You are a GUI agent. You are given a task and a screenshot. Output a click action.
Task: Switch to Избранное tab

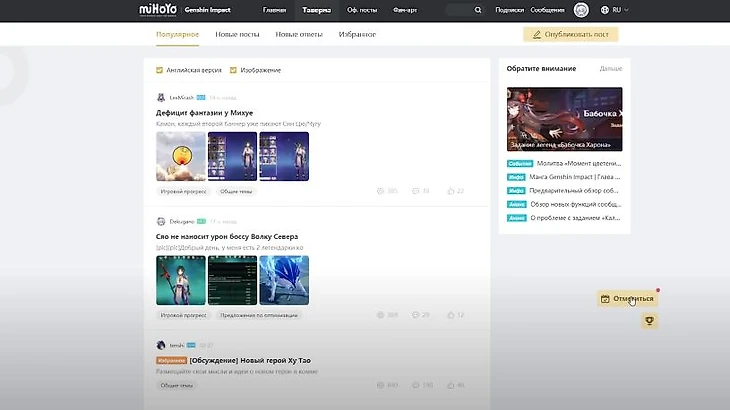point(357,34)
